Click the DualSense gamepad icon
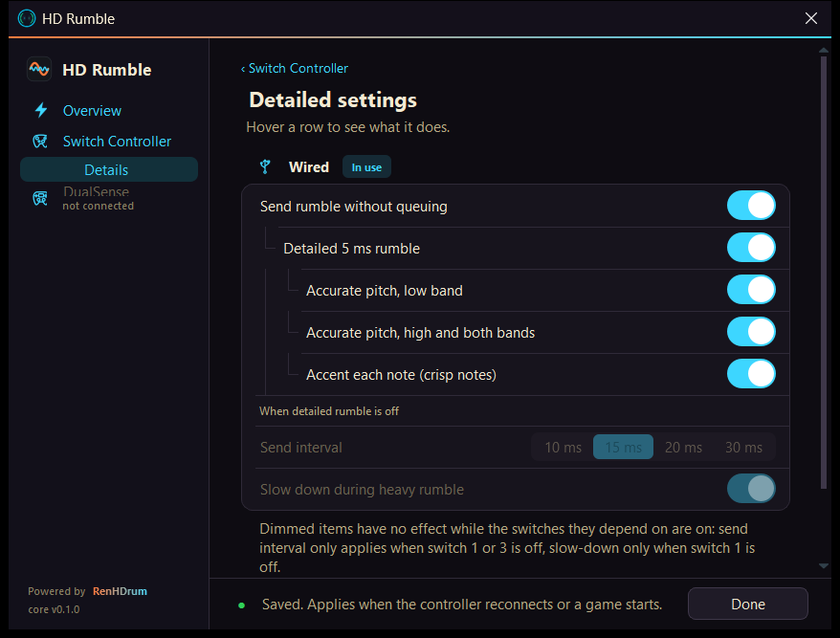Screen dimensions: 840x638 point(40,199)
